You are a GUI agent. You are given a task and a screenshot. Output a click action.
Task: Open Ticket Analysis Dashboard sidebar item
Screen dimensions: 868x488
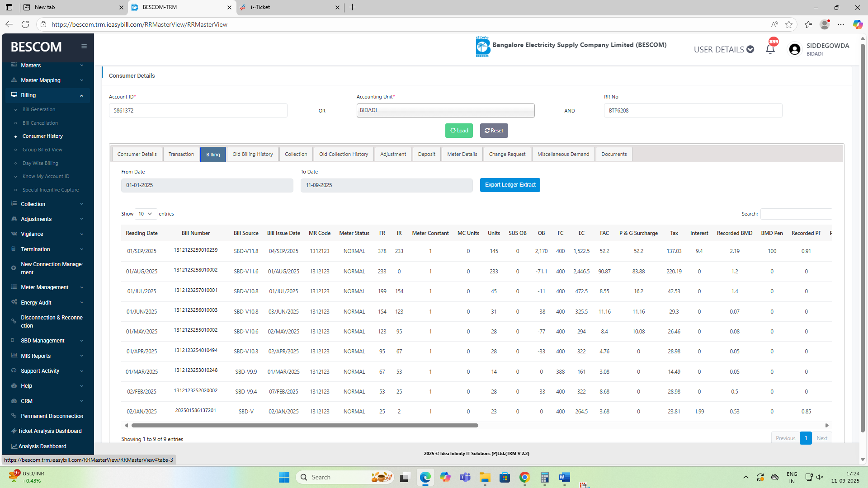point(50,431)
